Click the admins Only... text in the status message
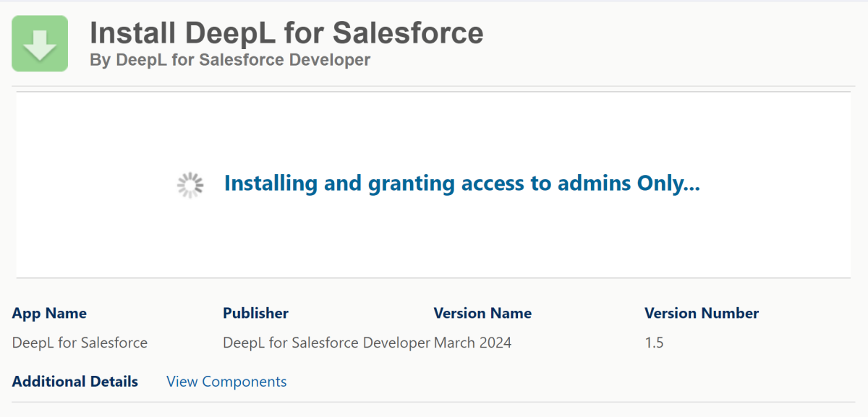Image resolution: width=868 pixels, height=417 pixels. click(x=629, y=184)
